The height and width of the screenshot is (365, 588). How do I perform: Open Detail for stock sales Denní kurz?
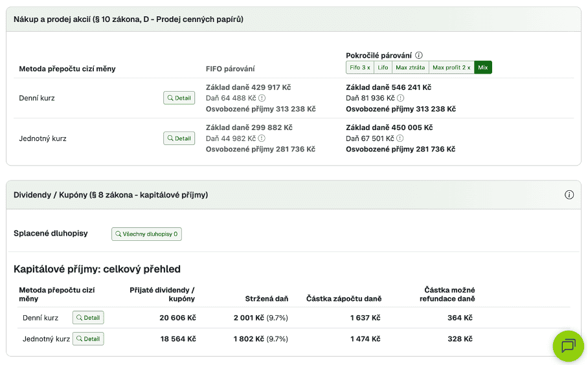(179, 98)
